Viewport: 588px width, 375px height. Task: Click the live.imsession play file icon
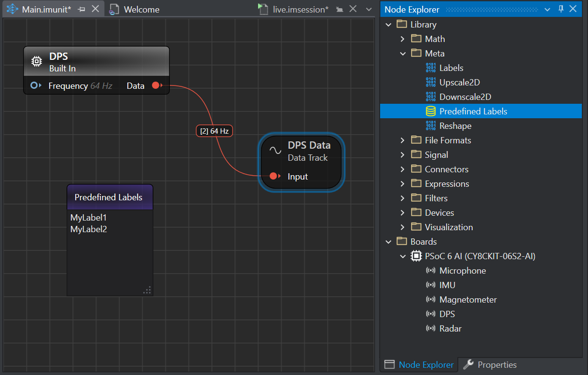[x=263, y=9]
